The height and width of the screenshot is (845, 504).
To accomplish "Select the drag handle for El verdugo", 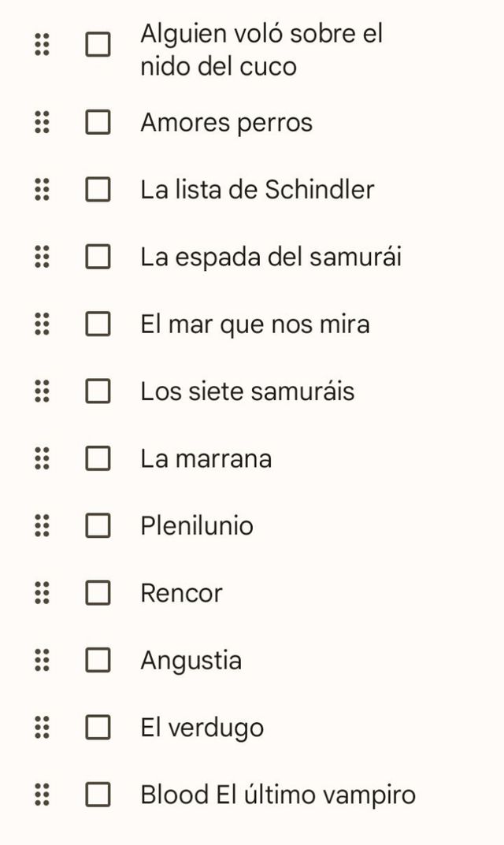I will [x=42, y=728].
